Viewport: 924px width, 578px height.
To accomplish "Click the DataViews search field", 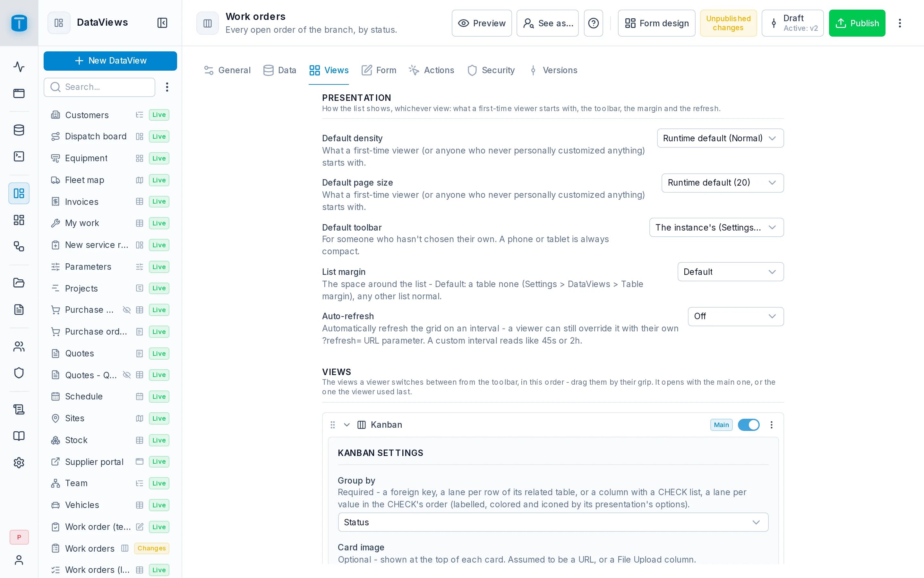I will point(99,87).
